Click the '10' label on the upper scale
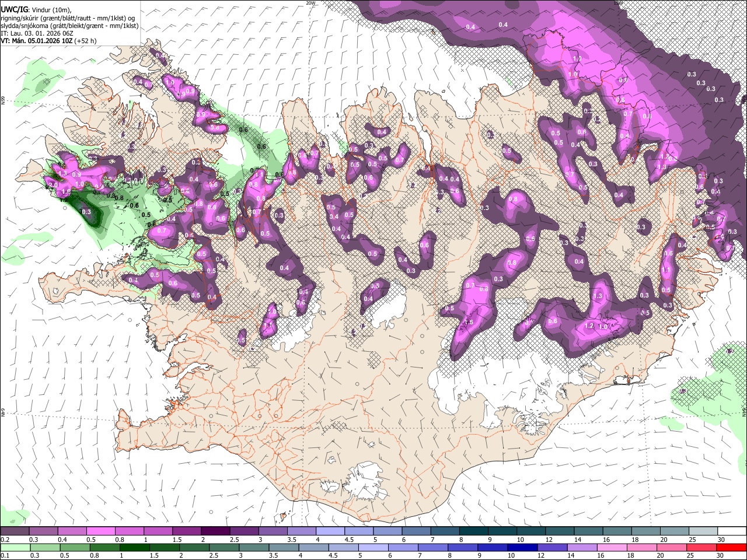Screen dimensions: 747x560 pyautogui.click(x=520, y=540)
